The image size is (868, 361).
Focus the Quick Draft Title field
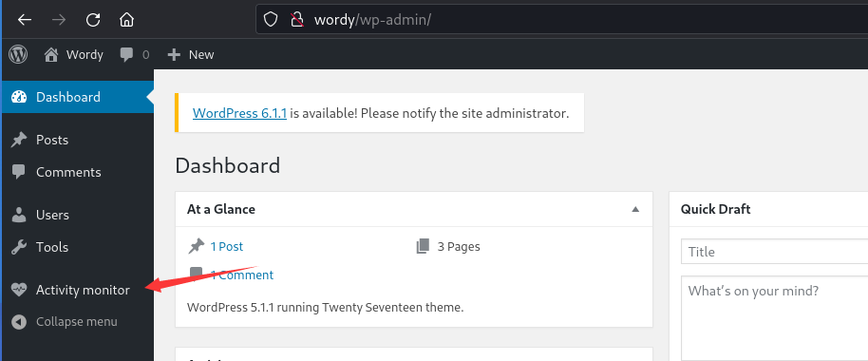(774, 252)
